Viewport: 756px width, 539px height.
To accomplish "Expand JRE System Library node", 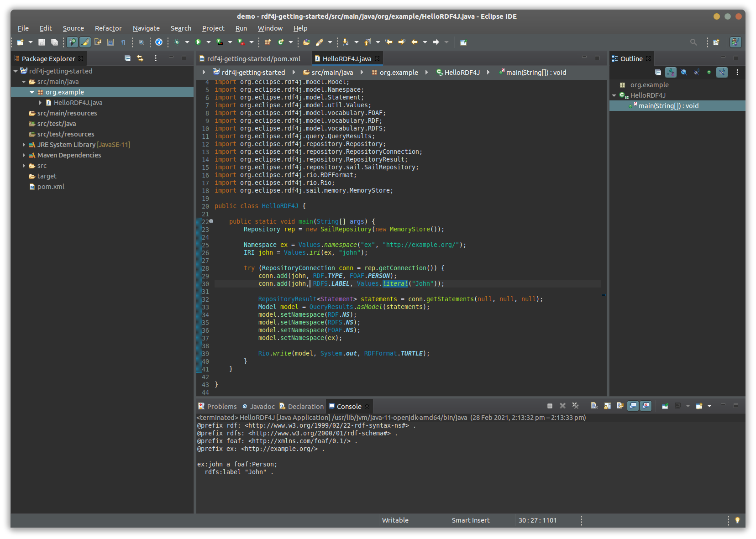I will pos(24,145).
